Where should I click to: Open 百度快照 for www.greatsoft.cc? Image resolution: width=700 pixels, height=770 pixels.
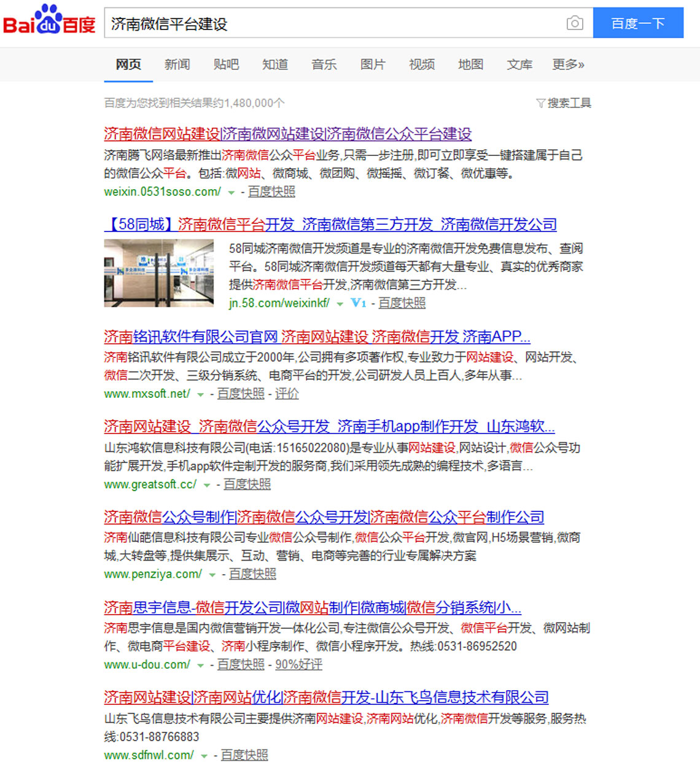[x=247, y=484]
